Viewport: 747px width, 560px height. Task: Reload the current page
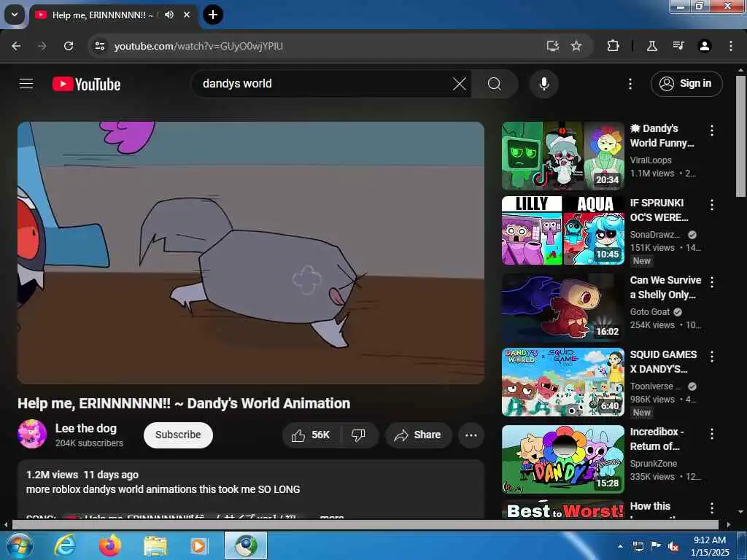coord(69,46)
